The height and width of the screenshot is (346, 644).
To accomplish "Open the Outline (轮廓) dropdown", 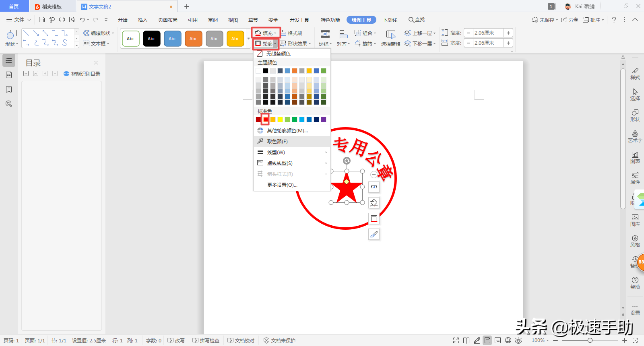I will click(x=266, y=43).
